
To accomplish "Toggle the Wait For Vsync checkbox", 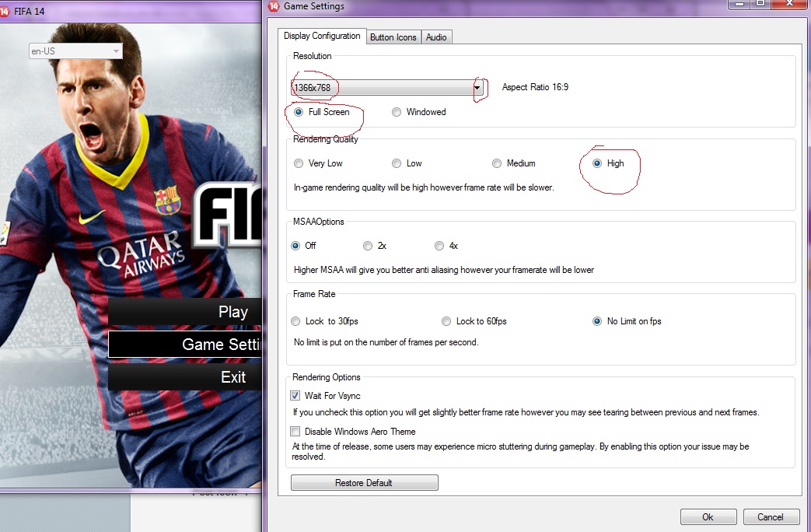I will click(295, 396).
